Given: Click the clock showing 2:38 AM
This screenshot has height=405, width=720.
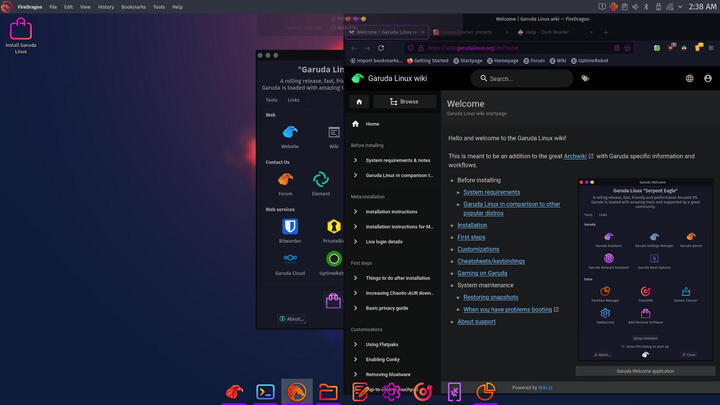Looking at the screenshot, I should 702,6.
